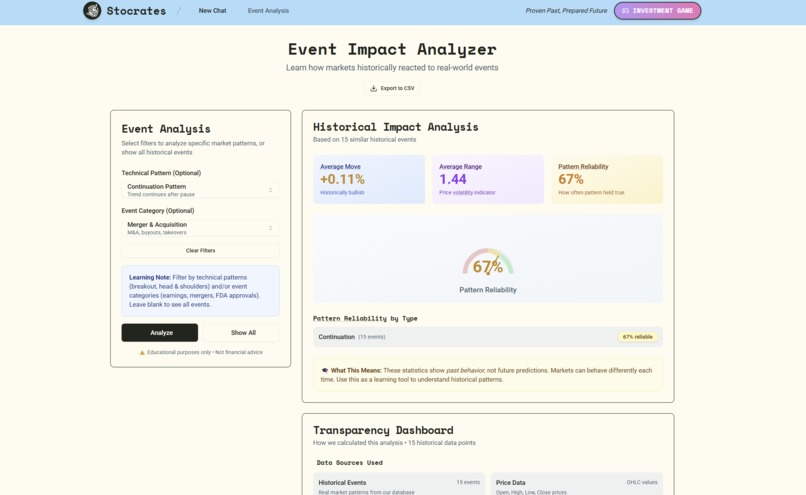Click "Pattern Reliability by Type" heading

point(365,318)
